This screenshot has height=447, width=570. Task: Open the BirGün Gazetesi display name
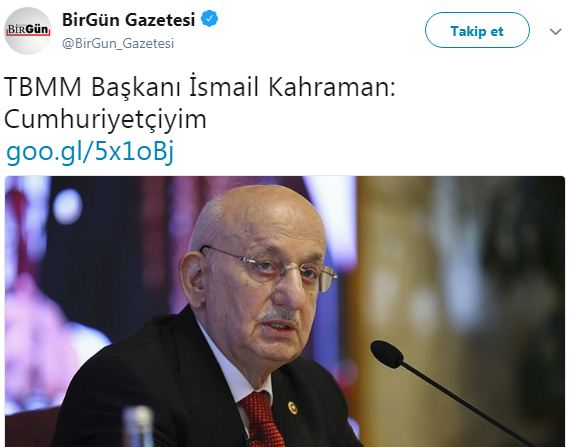pos(129,19)
